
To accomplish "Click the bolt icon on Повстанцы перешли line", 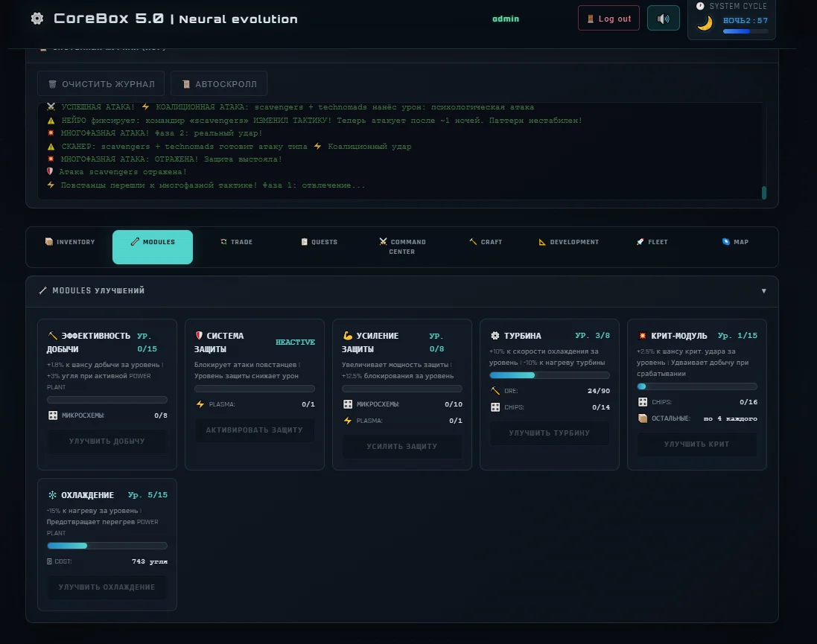I will pos(51,185).
